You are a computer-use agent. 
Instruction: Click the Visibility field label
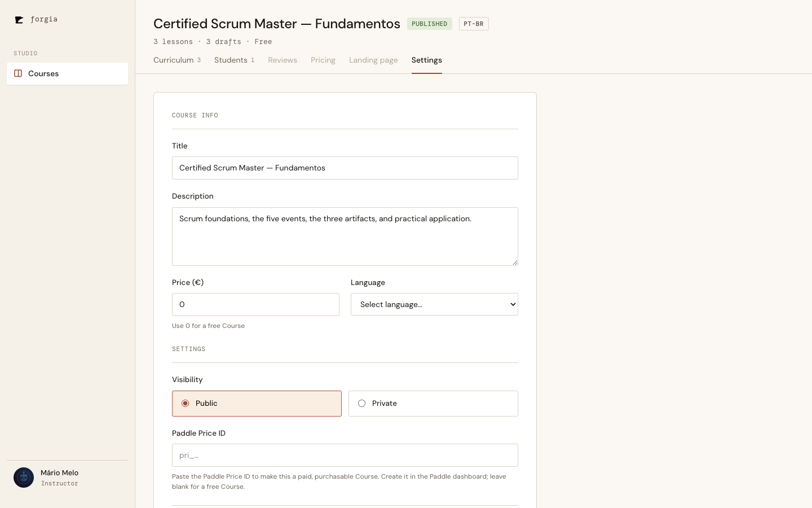coord(187,379)
